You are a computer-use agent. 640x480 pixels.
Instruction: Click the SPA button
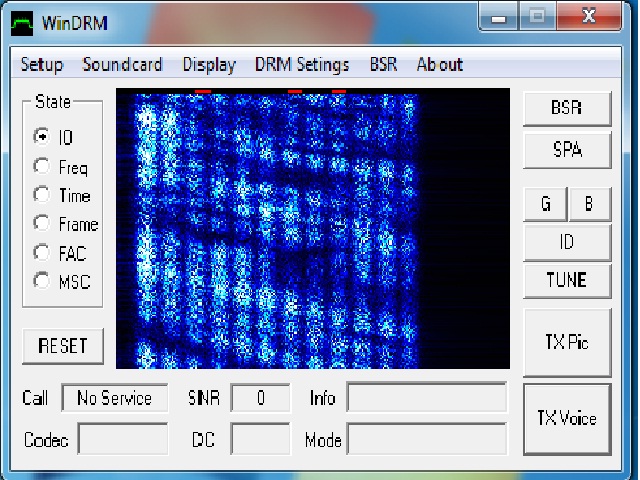tap(567, 151)
